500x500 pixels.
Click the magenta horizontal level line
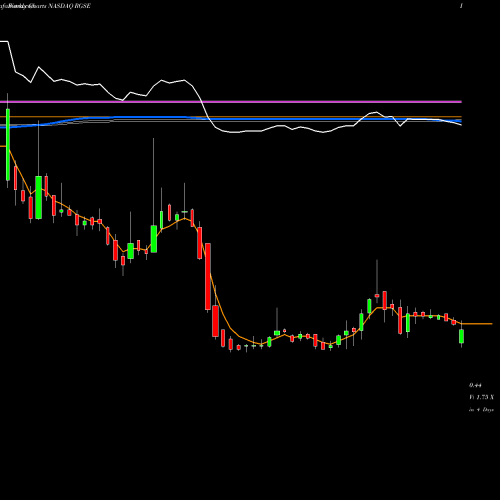tap(231, 101)
